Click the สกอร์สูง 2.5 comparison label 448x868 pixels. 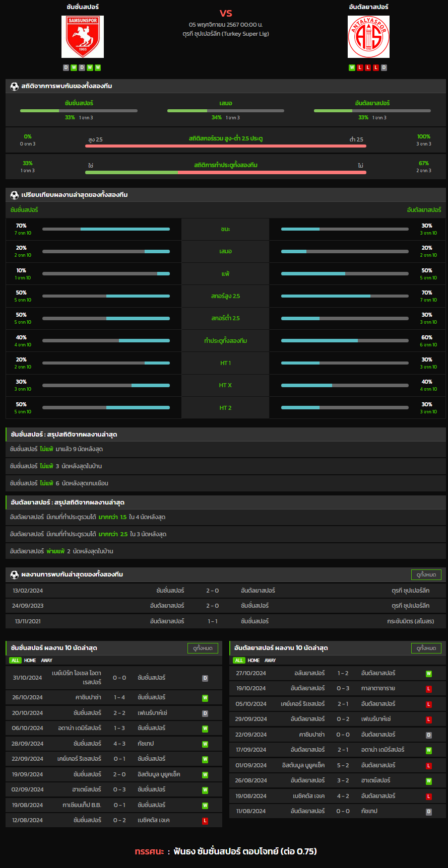[x=226, y=296]
